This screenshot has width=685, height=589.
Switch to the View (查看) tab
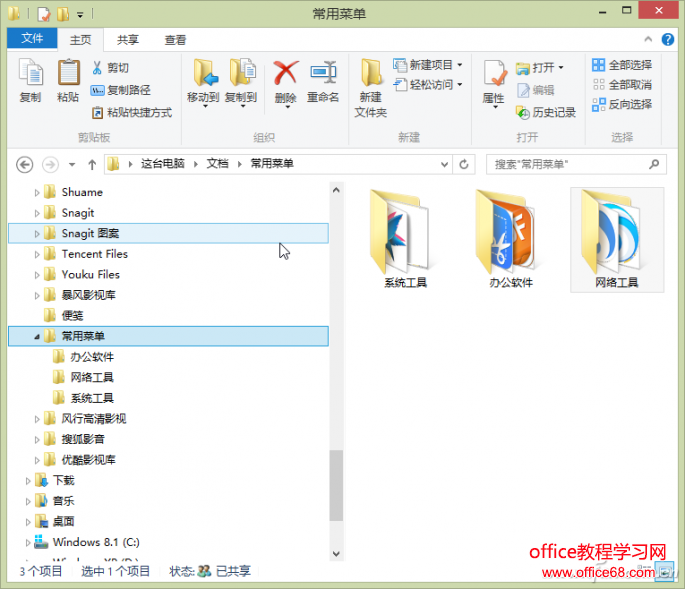point(175,40)
